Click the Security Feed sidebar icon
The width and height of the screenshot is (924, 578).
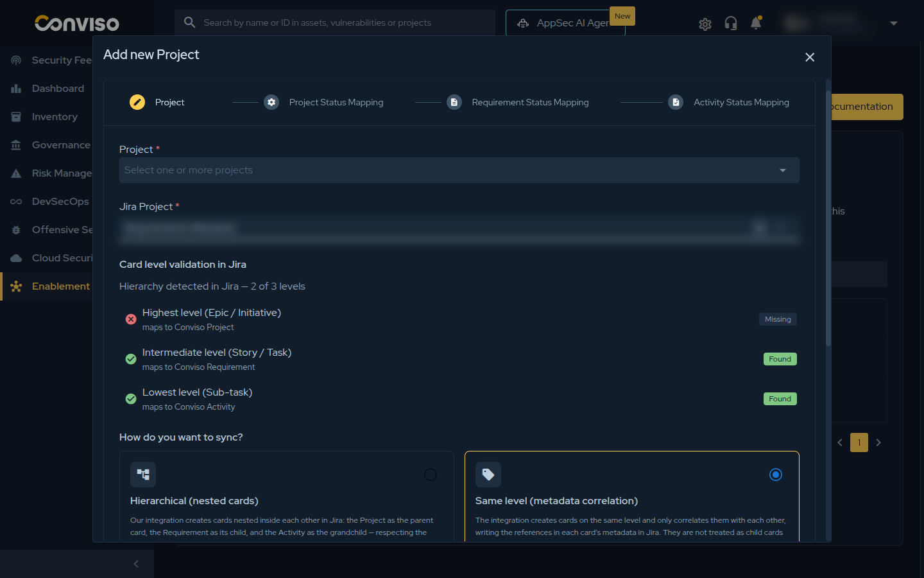click(16, 60)
